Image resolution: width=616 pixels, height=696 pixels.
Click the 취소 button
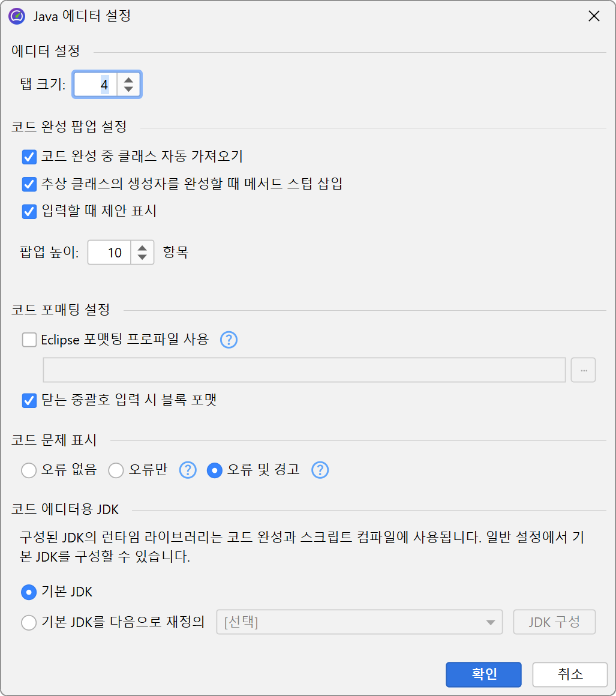coord(570,674)
